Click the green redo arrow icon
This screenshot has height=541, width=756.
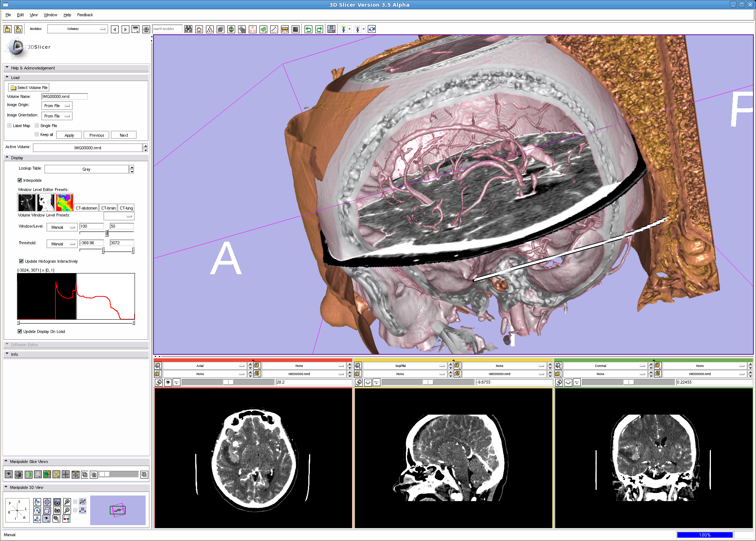point(319,30)
